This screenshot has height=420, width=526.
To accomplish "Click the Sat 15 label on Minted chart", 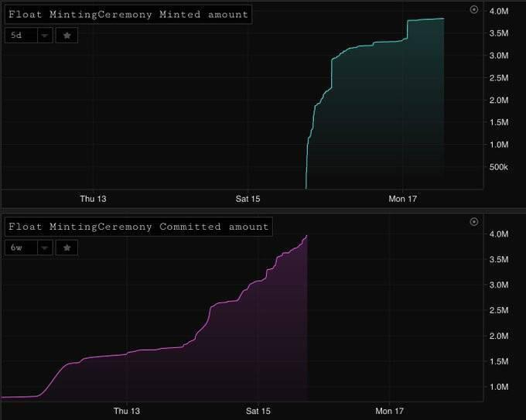I will pyautogui.click(x=248, y=199).
